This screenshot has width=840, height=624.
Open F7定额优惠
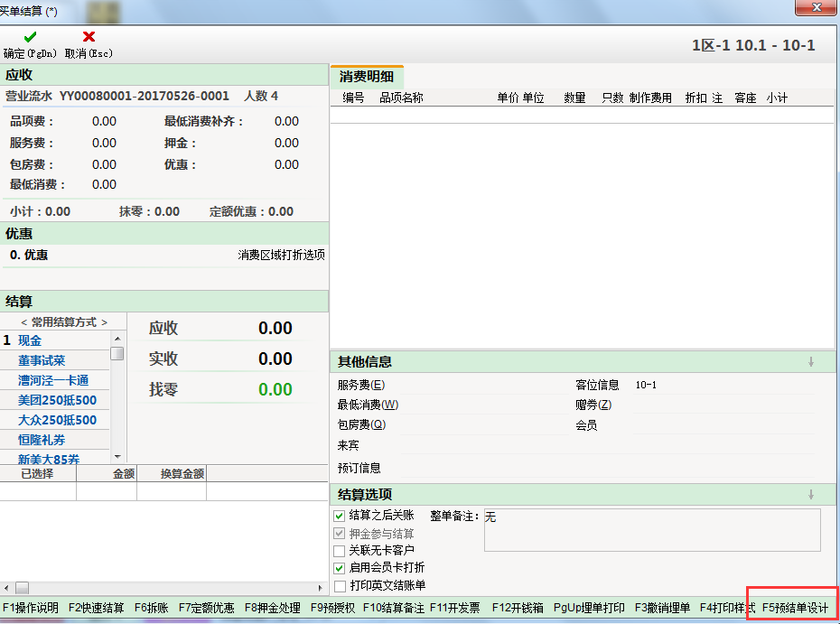pos(207,608)
